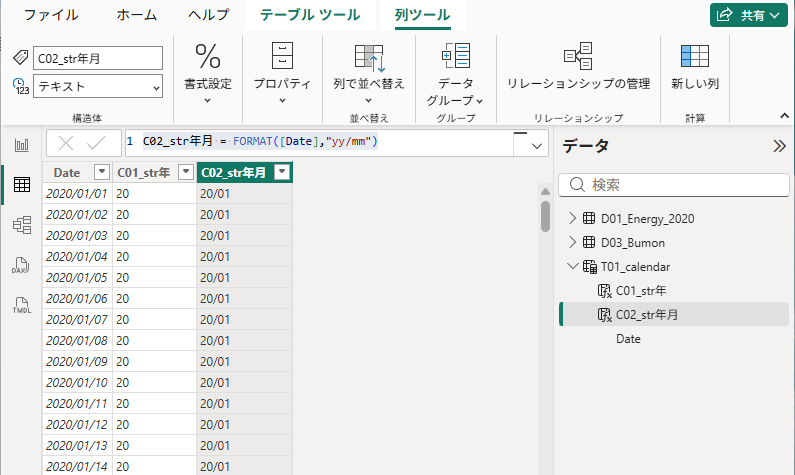Image resolution: width=795 pixels, height=475 pixels.
Task: Open the ファイル menu
Action: pos(51,15)
